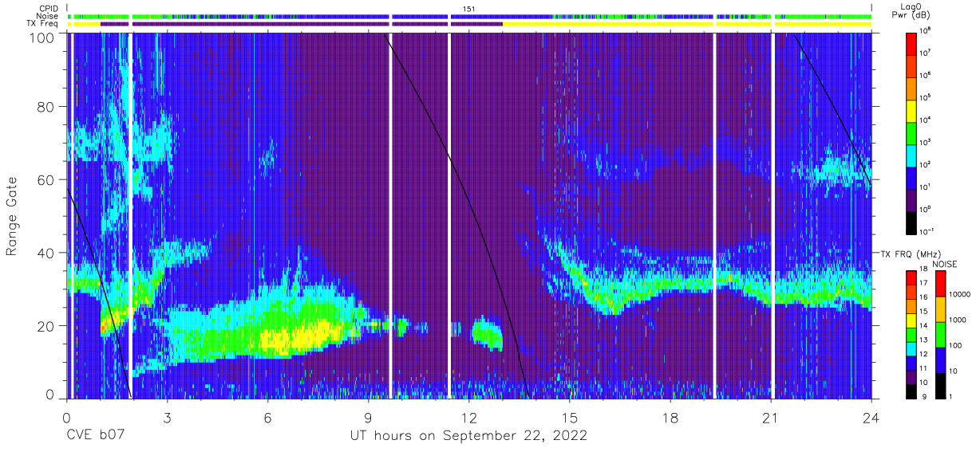Select the x-axis tick label '21'
This screenshot has height=452, width=980.
point(771,416)
